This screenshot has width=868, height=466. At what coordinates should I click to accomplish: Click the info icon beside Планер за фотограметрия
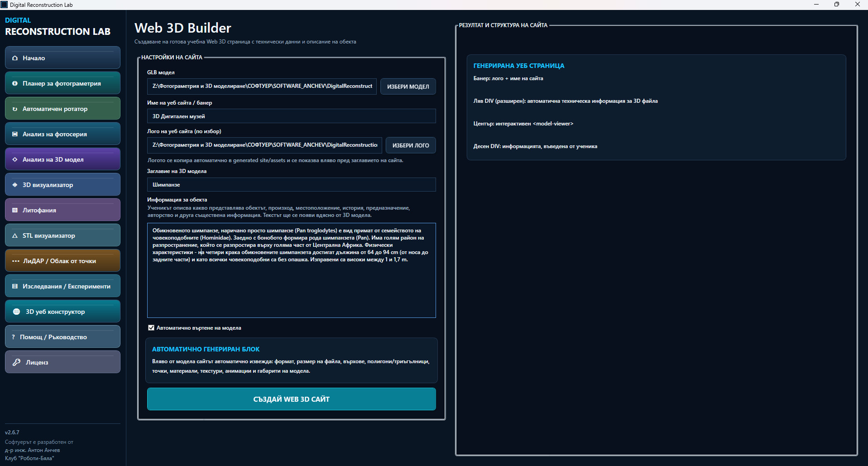15,83
